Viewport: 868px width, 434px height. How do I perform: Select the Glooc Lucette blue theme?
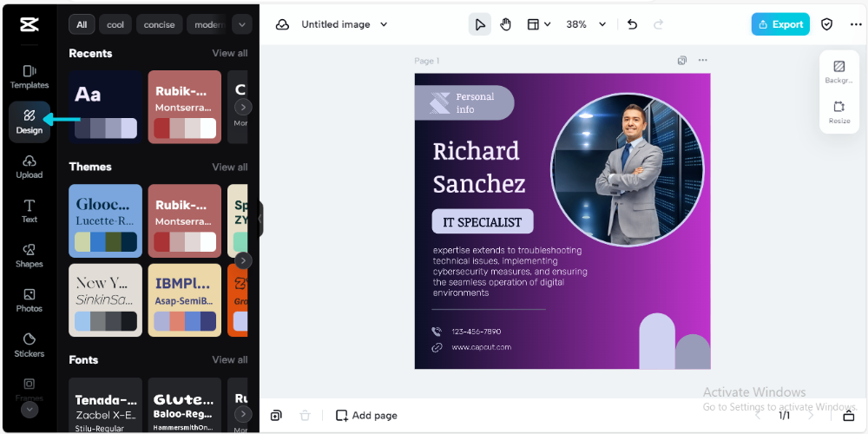pos(105,220)
